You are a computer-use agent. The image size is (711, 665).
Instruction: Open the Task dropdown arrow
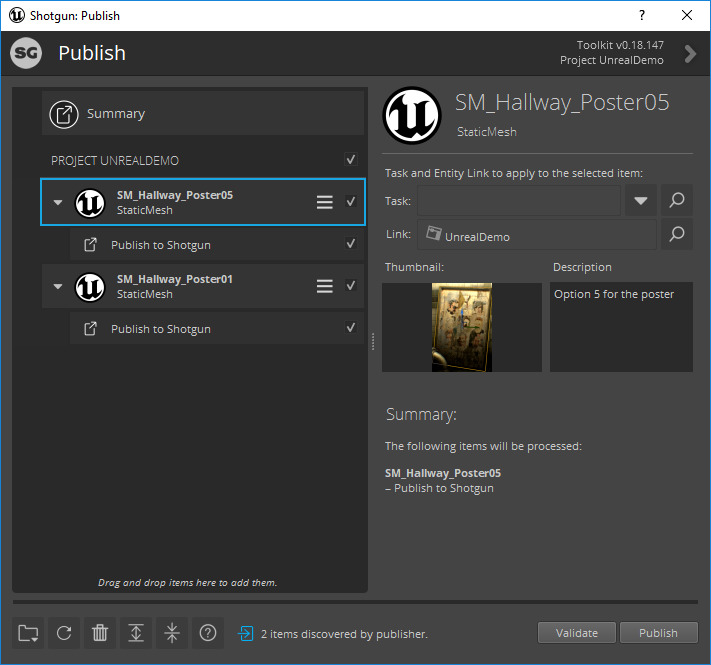(x=640, y=201)
